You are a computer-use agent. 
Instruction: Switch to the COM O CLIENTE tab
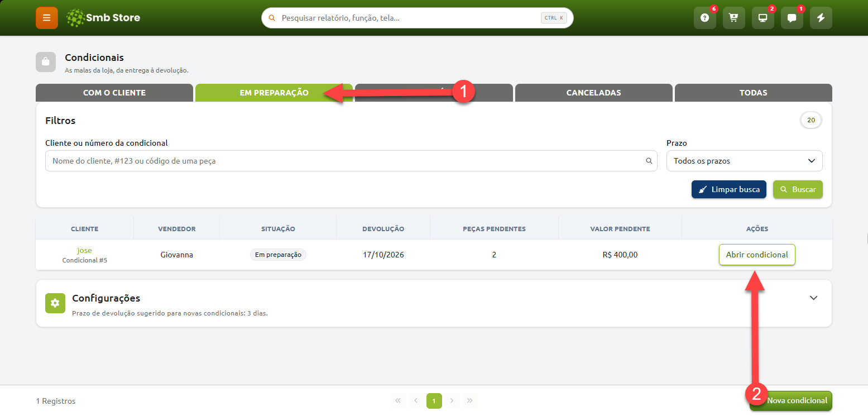[x=114, y=93]
